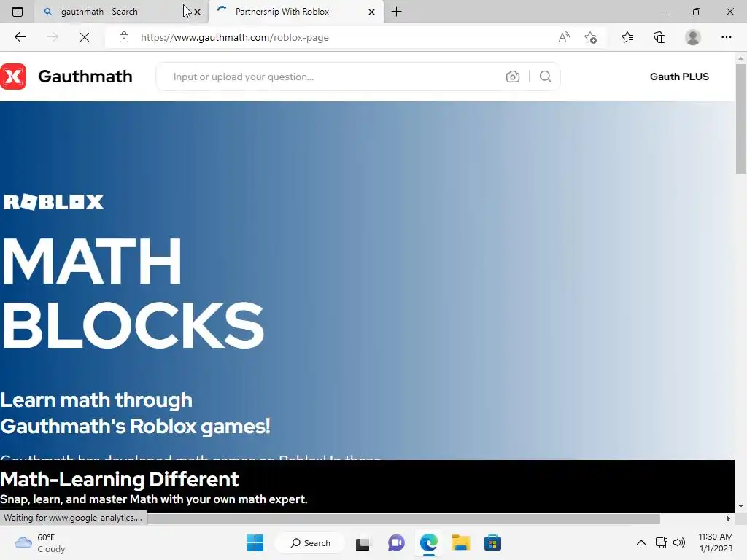The height and width of the screenshot is (560, 747).
Task: Click vertical scrollbar down arrow
Action: tap(740, 506)
